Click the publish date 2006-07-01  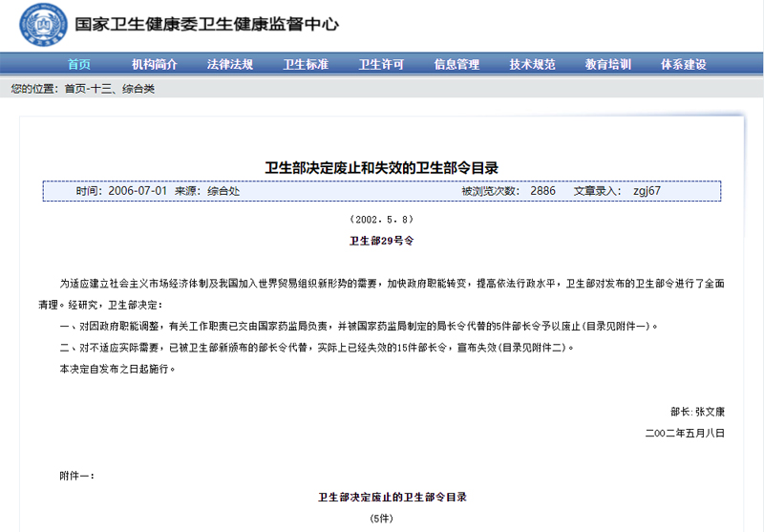tap(138, 191)
